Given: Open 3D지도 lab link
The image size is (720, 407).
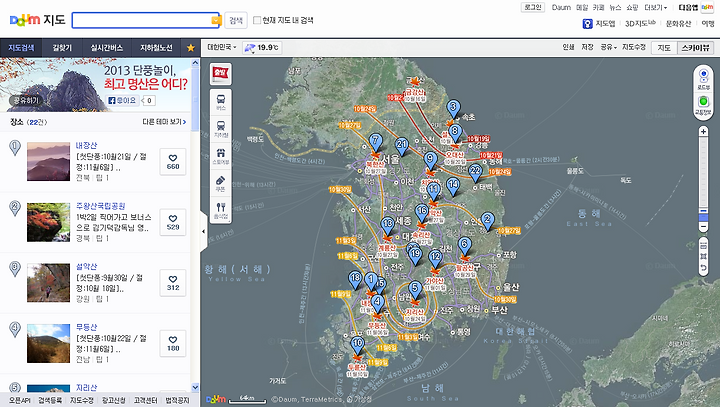Looking at the screenshot, I should [640, 23].
